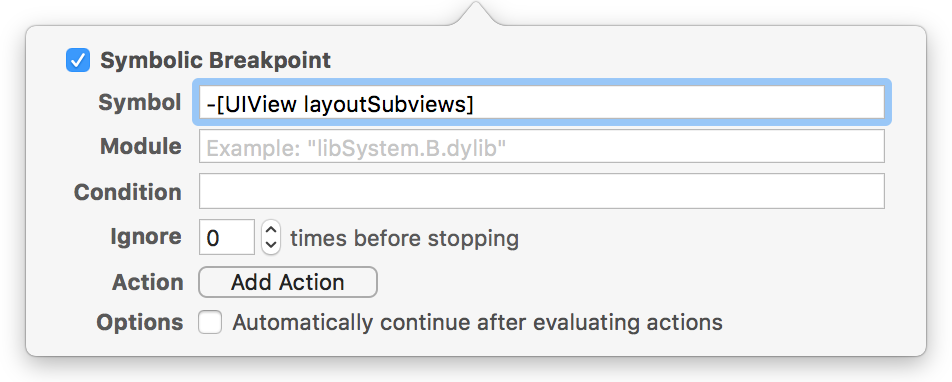
Task: Click the "Condition" field label
Action: [x=128, y=192]
